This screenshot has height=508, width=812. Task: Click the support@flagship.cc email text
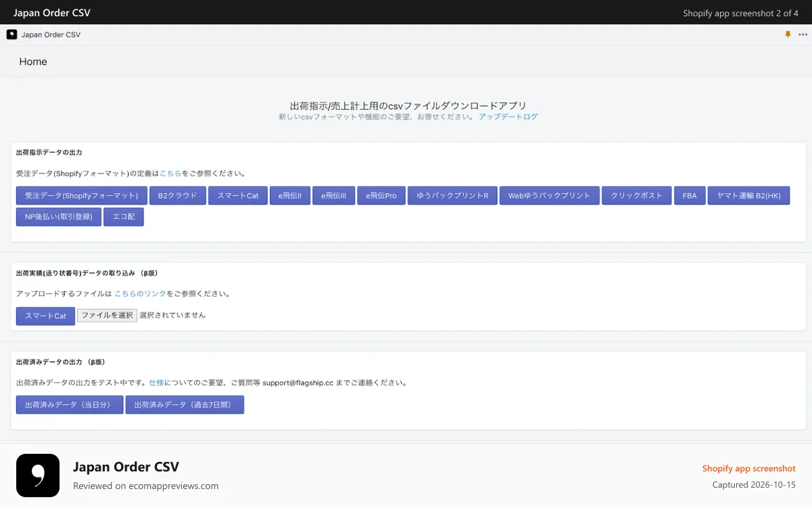[x=298, y=383]
